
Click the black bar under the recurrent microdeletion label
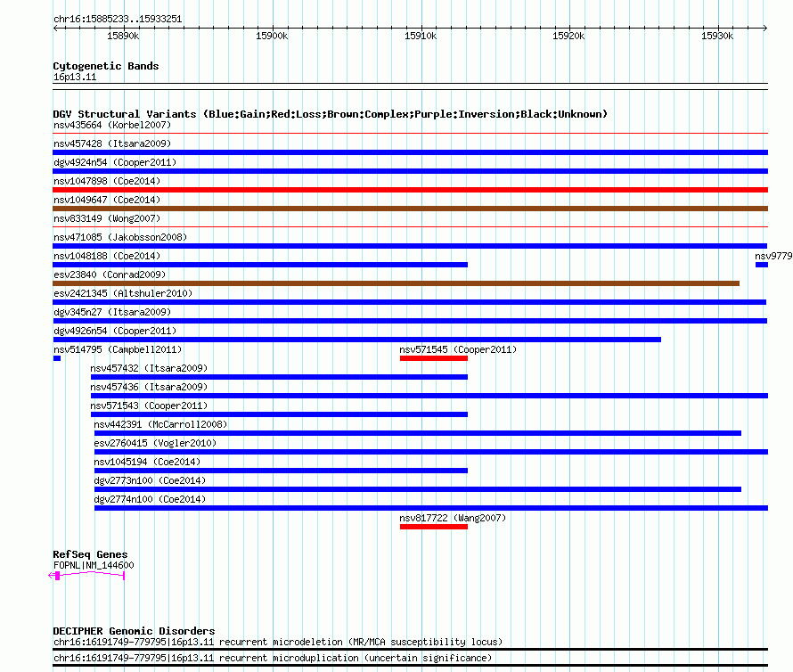point(410,649)
